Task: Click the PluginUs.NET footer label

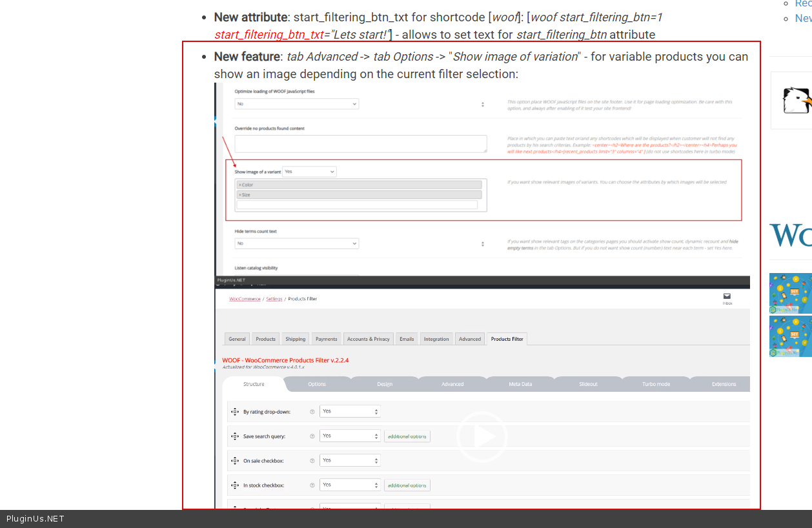Action: [x=36, y=519]
